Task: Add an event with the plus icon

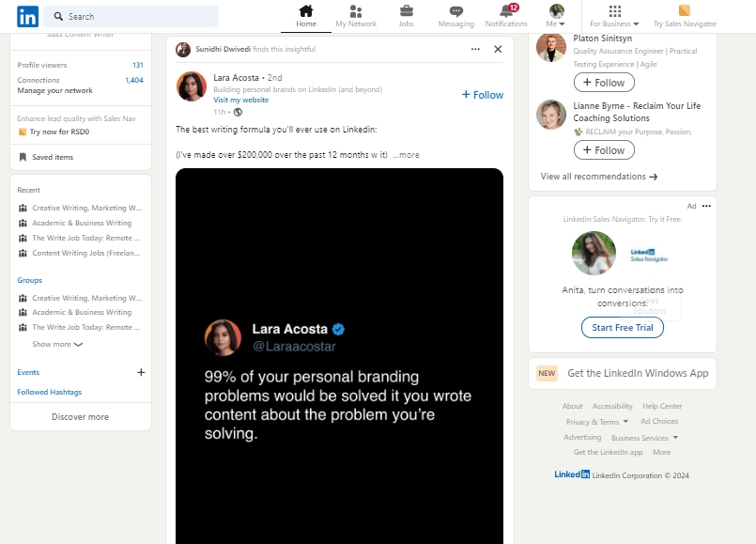Action: pyautogui.click(x=141, y=372)
